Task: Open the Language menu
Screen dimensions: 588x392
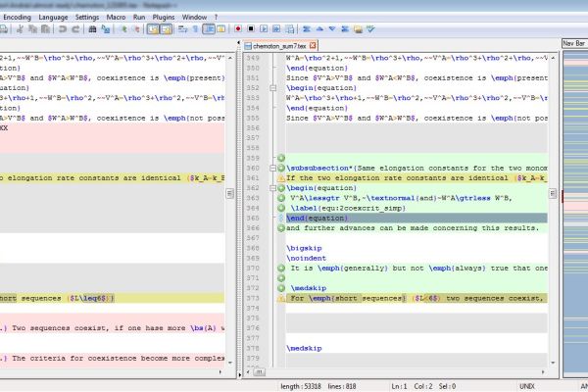Action: pyautogui.click(x=53, y=17)
